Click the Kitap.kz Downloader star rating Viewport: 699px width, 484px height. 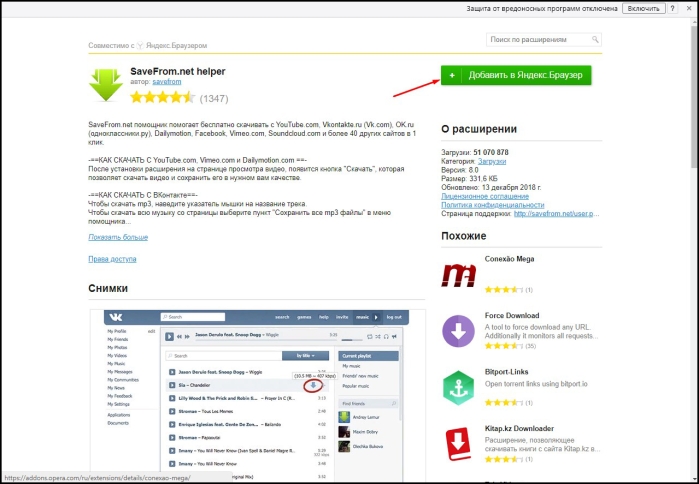point(504,459)
